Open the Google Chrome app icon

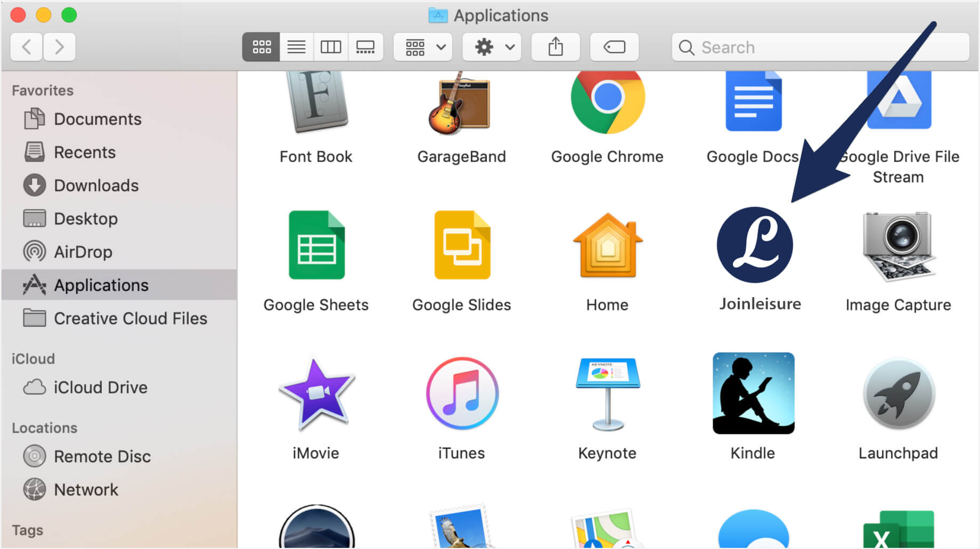tap(608, 101)
